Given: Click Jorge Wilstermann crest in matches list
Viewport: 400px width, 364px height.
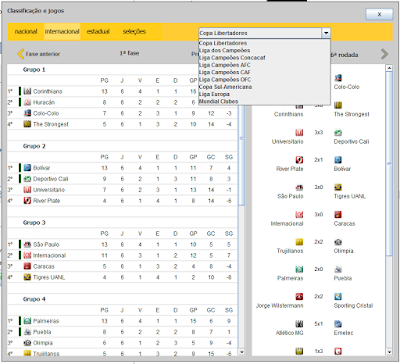Looking at the screenshot, I should [x=299, y=297].
